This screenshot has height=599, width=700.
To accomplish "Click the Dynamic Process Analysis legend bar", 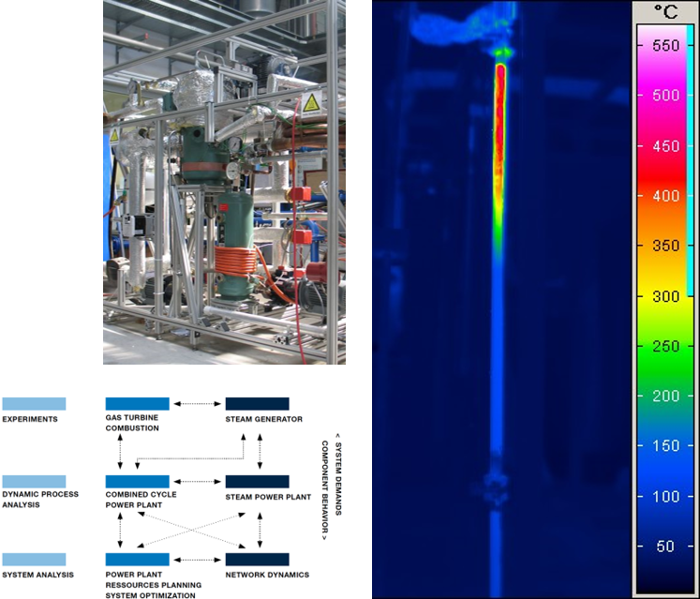I will [34, 482].
